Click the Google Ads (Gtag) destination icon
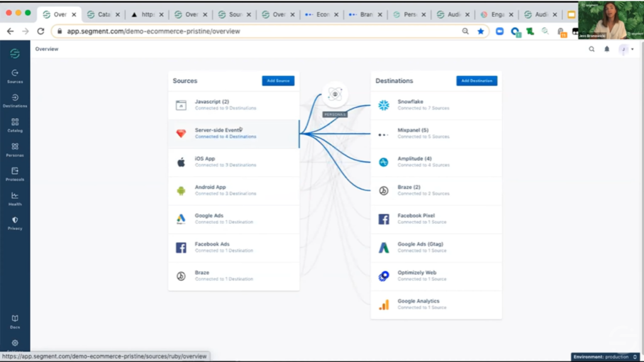 click(x=384, y=248)
